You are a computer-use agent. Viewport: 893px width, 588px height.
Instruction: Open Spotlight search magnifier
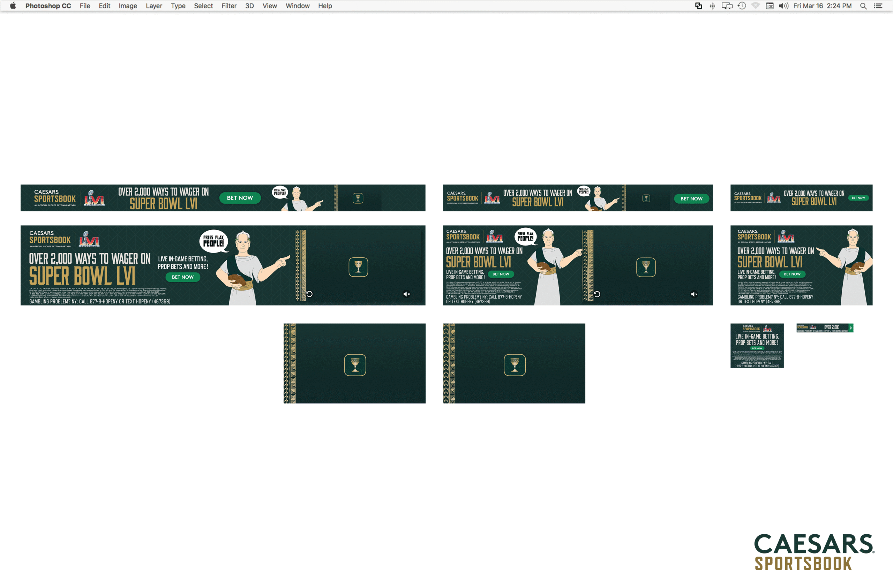point(863,6)
